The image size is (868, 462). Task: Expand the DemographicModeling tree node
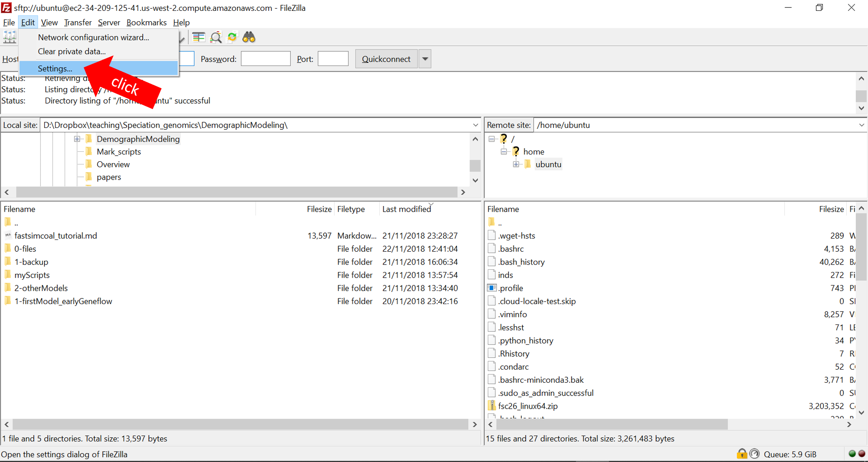point(77,139)
